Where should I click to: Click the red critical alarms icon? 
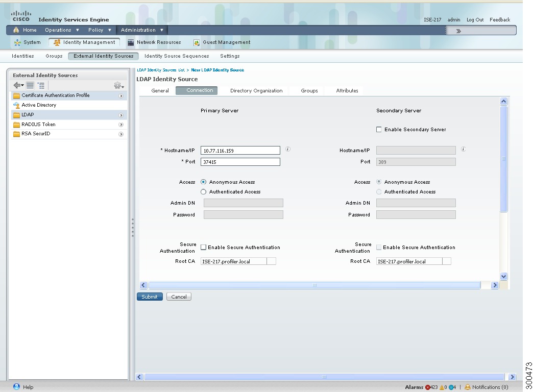point(428,387)
